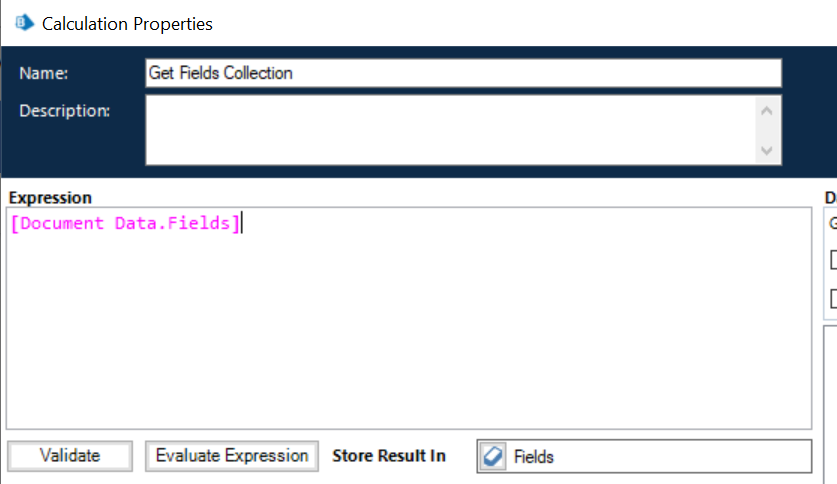Click the Description scrollbar track between the arrows
The width and height of the screenshot is (837, 484).
point(767,130)
